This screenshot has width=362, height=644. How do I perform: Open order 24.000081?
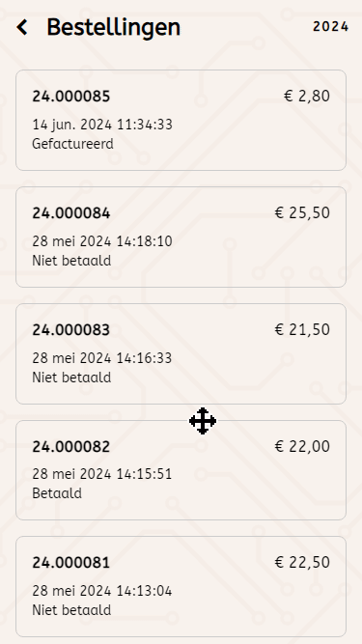(x=181, y=586)
